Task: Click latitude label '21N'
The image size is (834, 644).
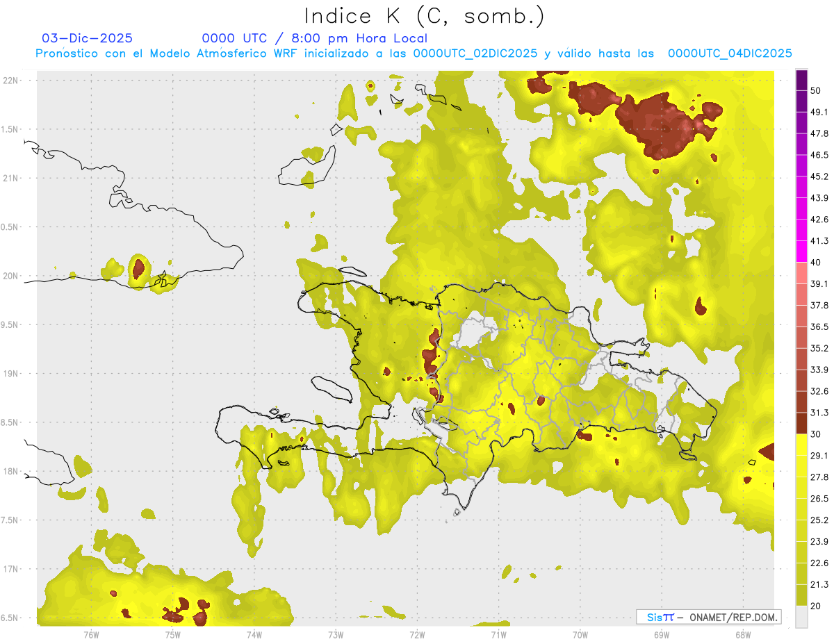Action: tap(11, 178)
